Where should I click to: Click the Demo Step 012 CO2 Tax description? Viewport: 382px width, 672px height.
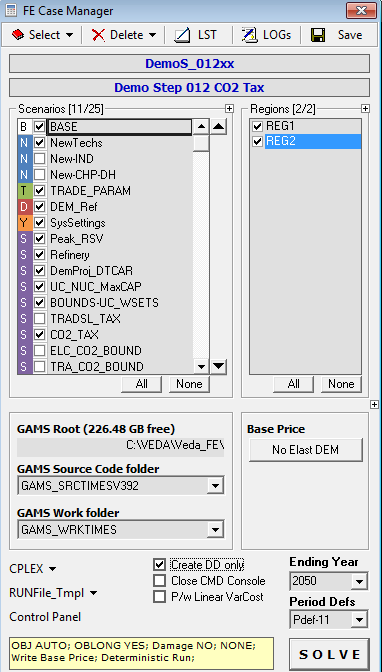(189, 88)
